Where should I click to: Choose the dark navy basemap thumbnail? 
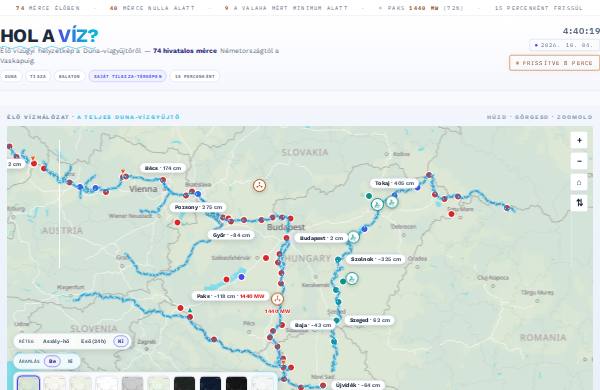[x=210, y=383]
